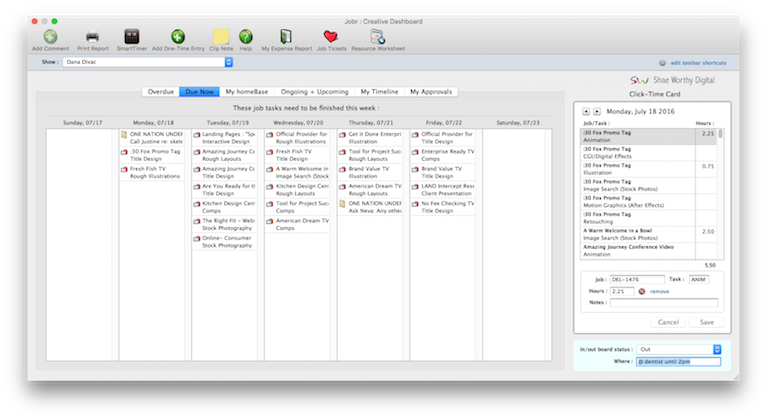Click the Save button on time card
The height and width of the screenshot is (420, 767).
tap(706, 322)
